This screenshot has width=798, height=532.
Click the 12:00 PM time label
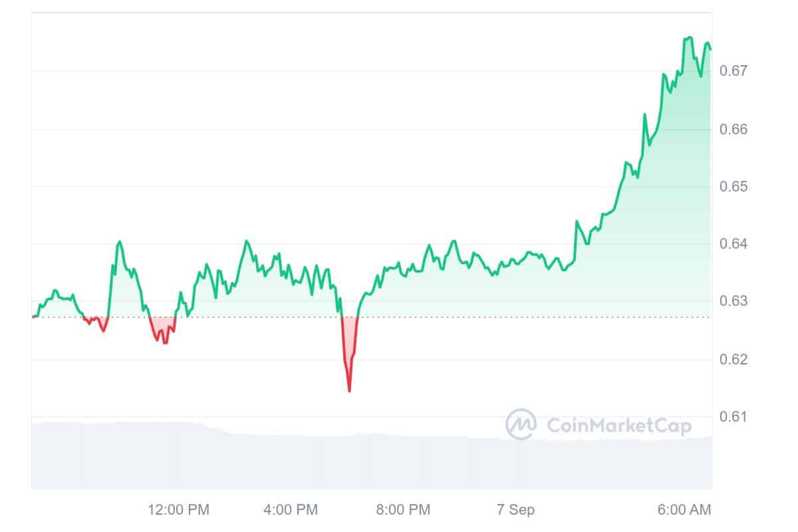coord(178,510)
